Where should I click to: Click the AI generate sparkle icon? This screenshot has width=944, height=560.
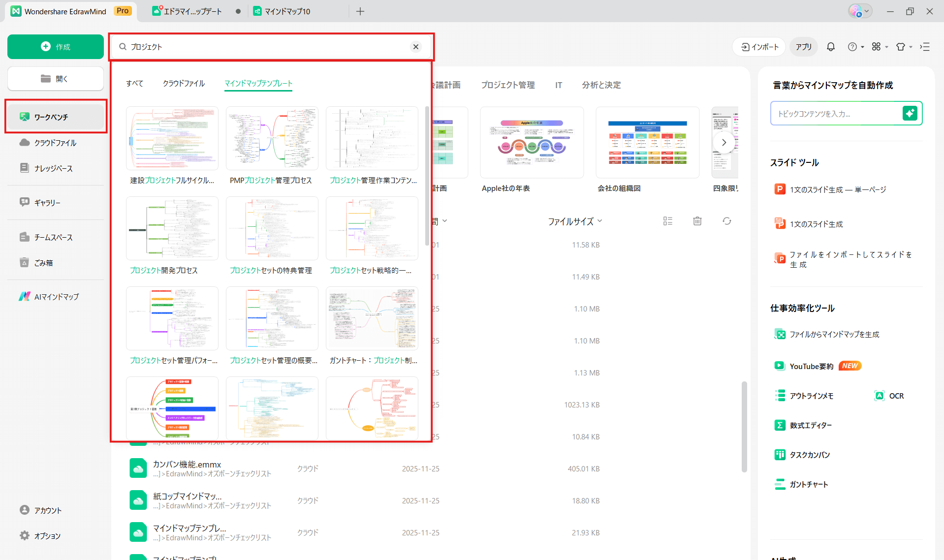click(x=910, y=113)
